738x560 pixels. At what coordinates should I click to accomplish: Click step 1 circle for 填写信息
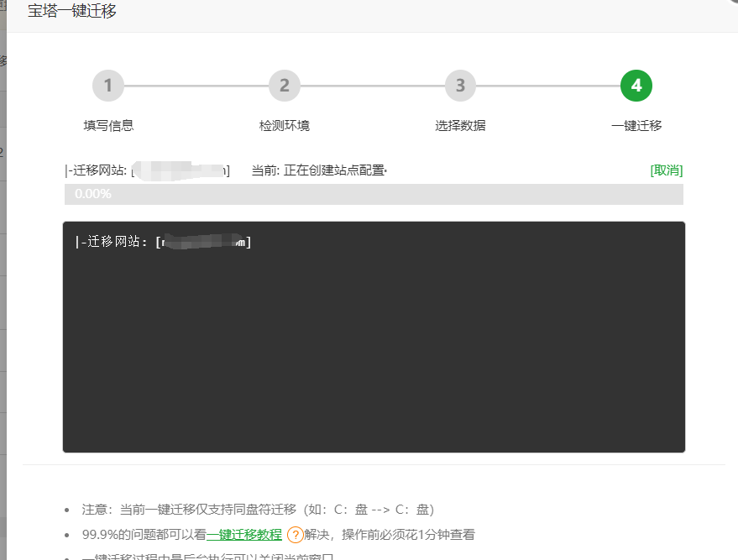108,86
